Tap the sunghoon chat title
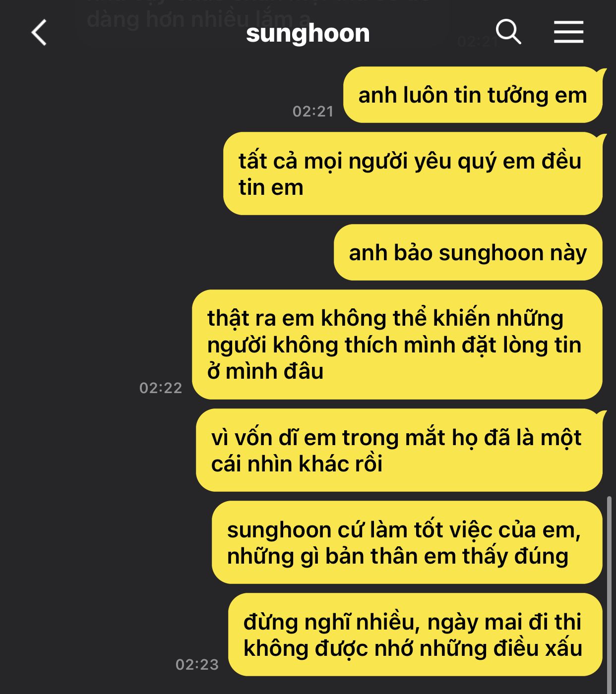The height and width of the screenshot is (694, 616). [x=308, y=33]
